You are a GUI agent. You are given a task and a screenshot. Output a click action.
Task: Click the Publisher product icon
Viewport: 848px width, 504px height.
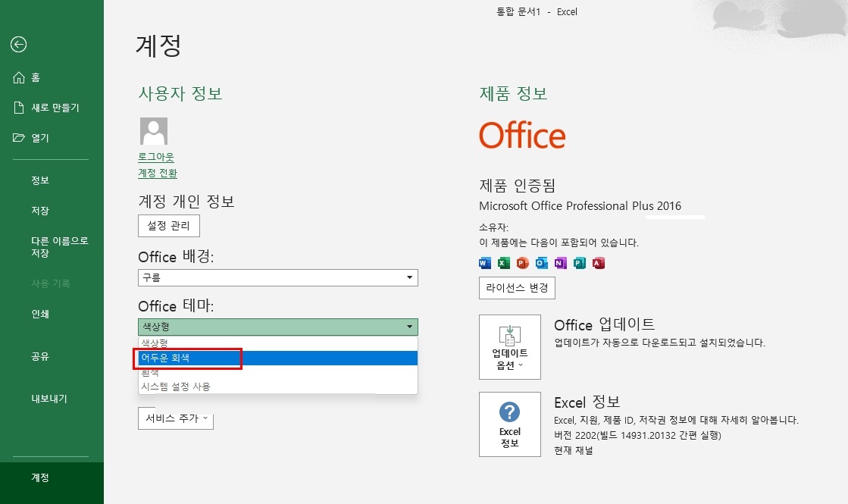[x=579, y=263]
